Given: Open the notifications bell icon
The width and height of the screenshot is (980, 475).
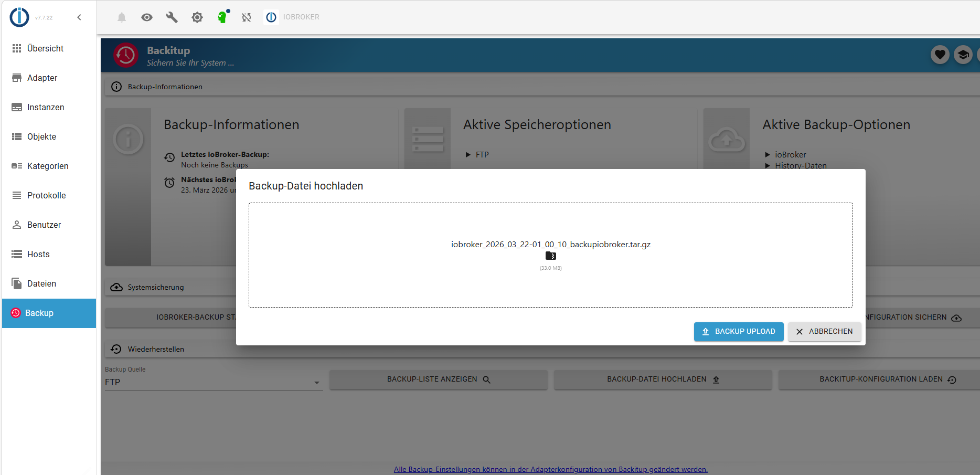Looking at the screenshot, I should coord(121,17).
